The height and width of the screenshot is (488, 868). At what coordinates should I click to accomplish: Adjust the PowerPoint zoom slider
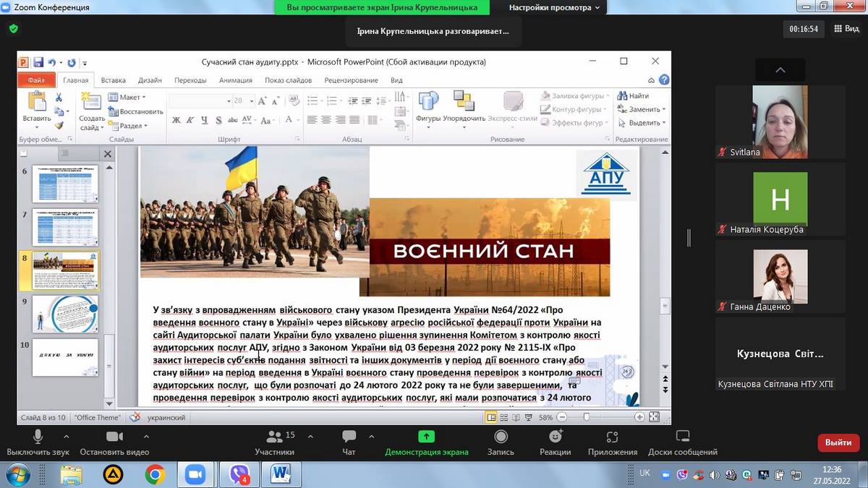pos(586,417)
